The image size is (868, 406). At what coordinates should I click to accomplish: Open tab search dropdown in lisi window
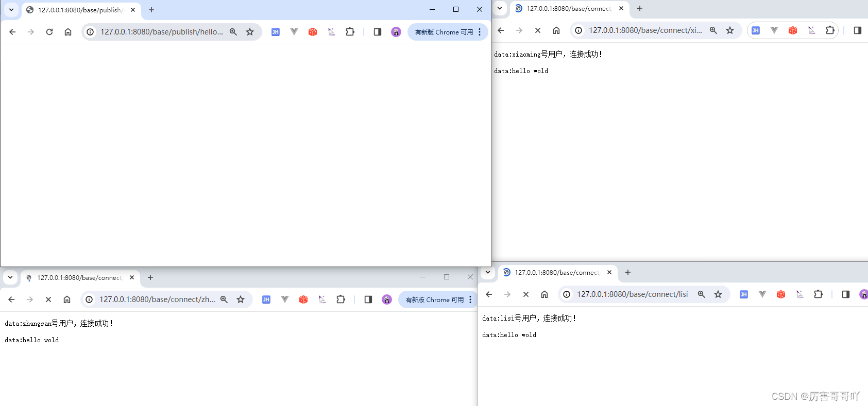point(488,272)
